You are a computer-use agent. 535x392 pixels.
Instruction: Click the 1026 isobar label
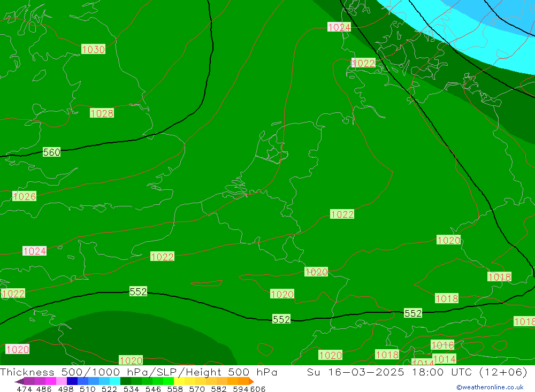click(24, 196)
